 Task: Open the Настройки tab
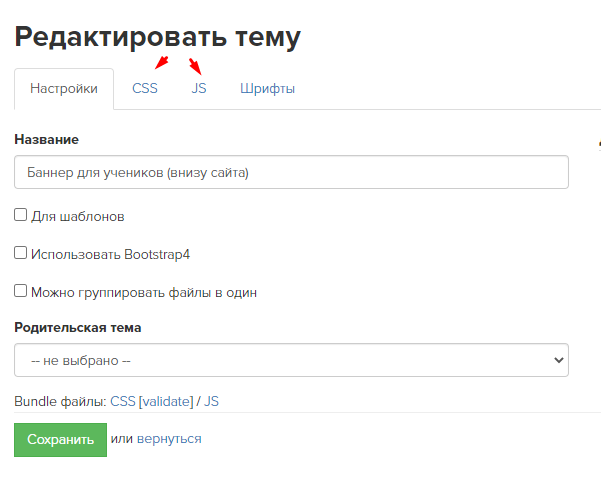(x=64, y=89)
